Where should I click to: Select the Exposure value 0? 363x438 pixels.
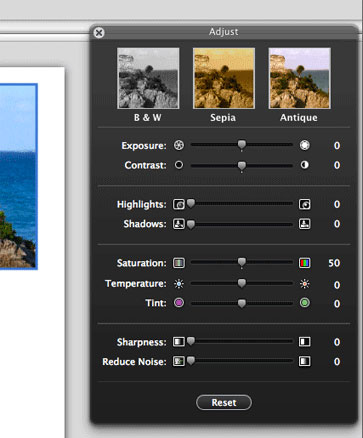click(x=337, y=146)
